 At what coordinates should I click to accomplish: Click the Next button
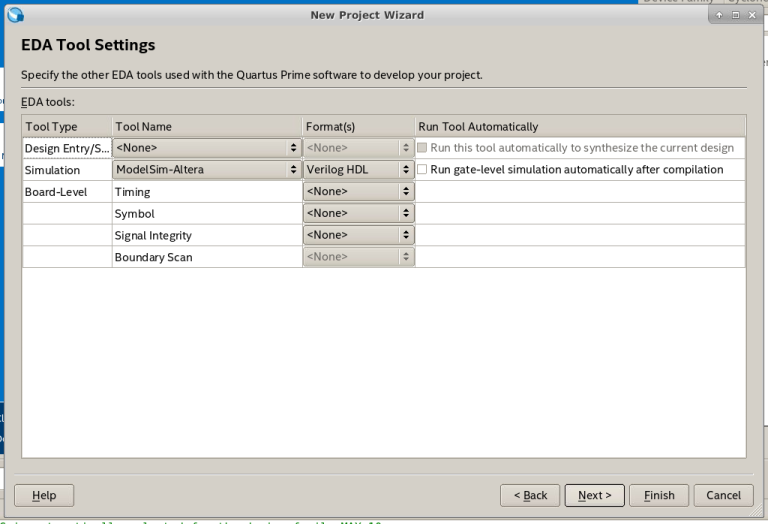click(x=594, y=495)
